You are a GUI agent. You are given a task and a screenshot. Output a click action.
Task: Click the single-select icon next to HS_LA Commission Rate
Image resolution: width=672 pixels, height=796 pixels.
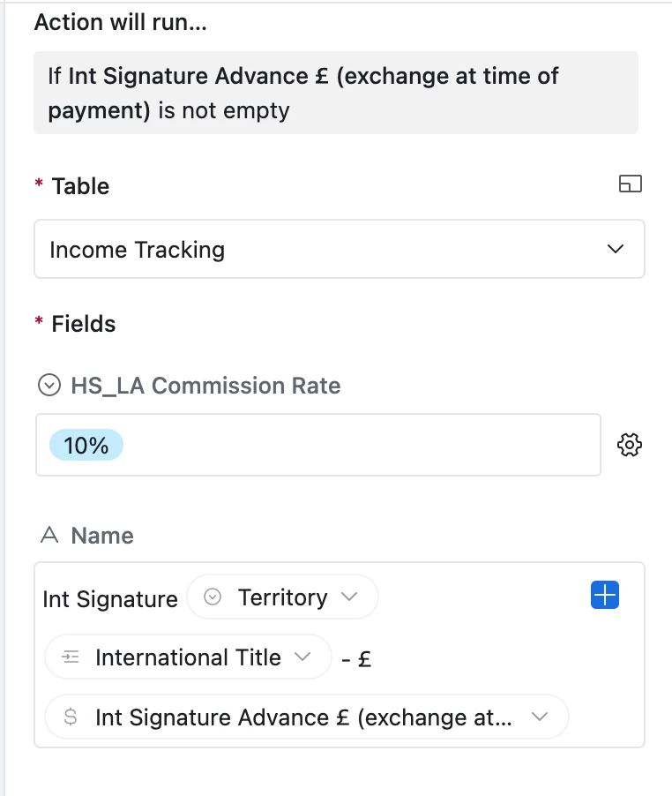(x=49, y=386)
